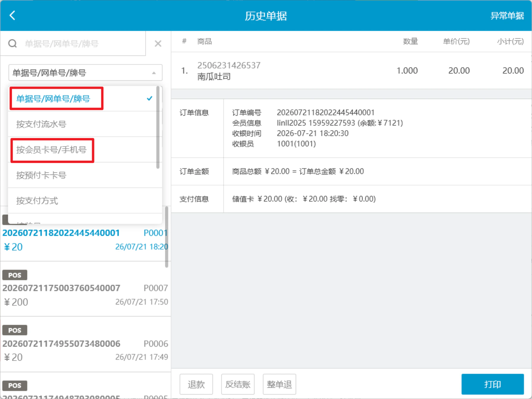Open order P0006 for ¥20
This screenshot has width=532, height=399.
tap(85, 344)
